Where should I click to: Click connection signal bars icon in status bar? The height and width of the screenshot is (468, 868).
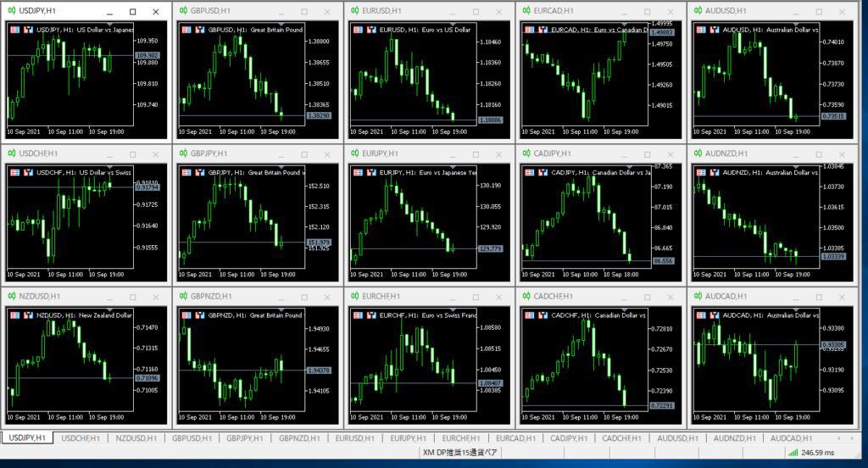[792, 454]
